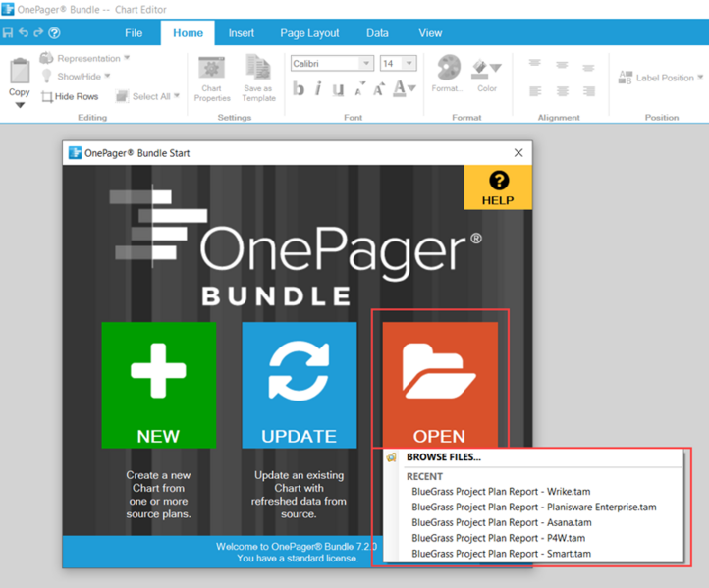Align text bottom right
Image resolution: width=709 pixels, height=588 pixels.
coord(589,91)
